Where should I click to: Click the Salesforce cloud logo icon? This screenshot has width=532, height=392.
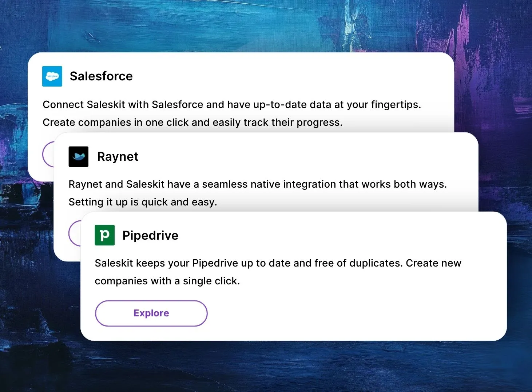click(x=52, y=76)
